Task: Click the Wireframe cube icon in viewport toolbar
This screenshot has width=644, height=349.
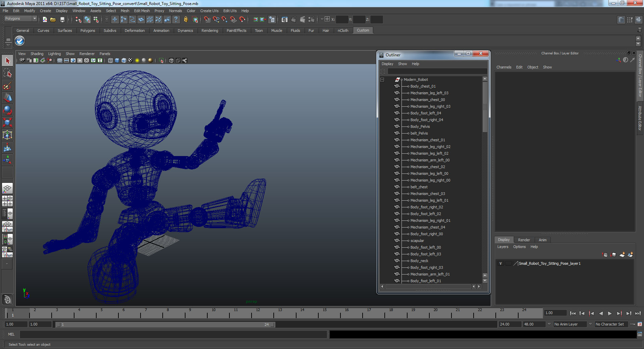Action: pyautogui.click(x=110, y=60)
